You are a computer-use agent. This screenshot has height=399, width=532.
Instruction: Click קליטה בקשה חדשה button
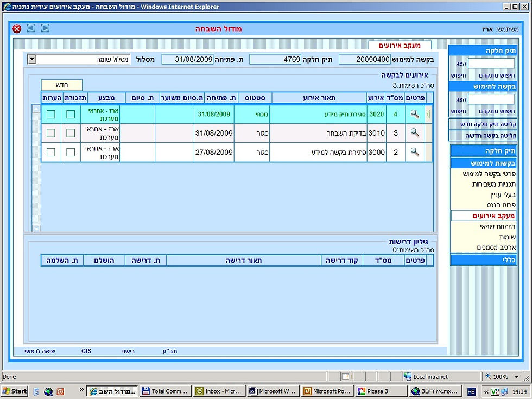pyautogui.click(x=483, y=136)
